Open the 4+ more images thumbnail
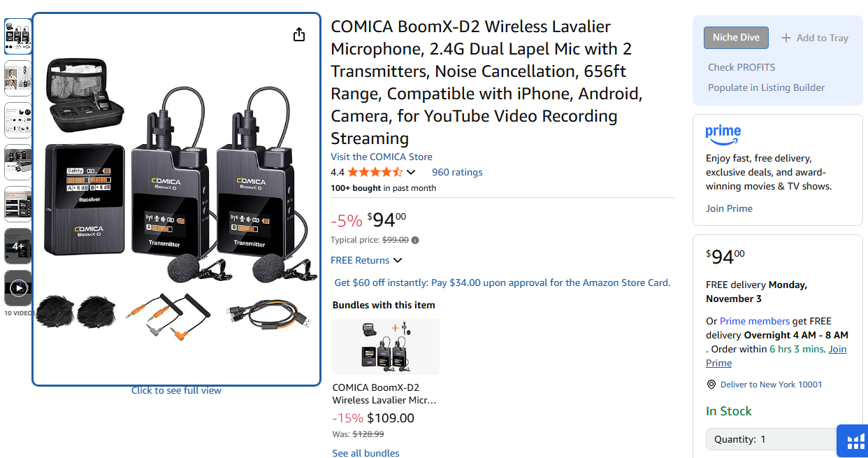 tap(18, 245)
